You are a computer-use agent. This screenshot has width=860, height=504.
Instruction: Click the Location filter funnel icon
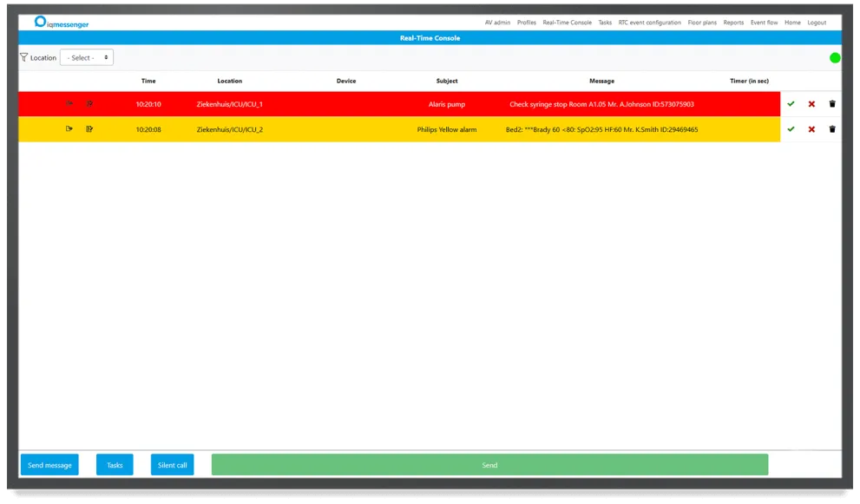[x=23, y=57]
